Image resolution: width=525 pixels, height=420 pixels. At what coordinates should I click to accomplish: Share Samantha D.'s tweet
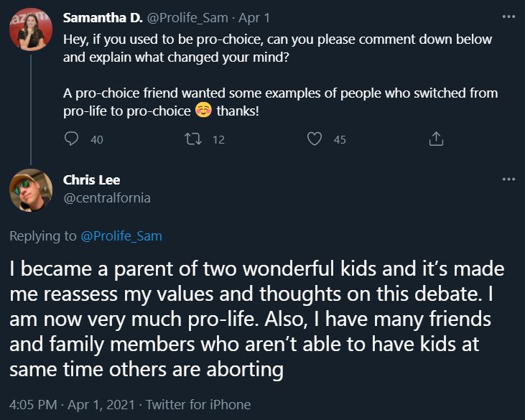(x=436, y=140)
